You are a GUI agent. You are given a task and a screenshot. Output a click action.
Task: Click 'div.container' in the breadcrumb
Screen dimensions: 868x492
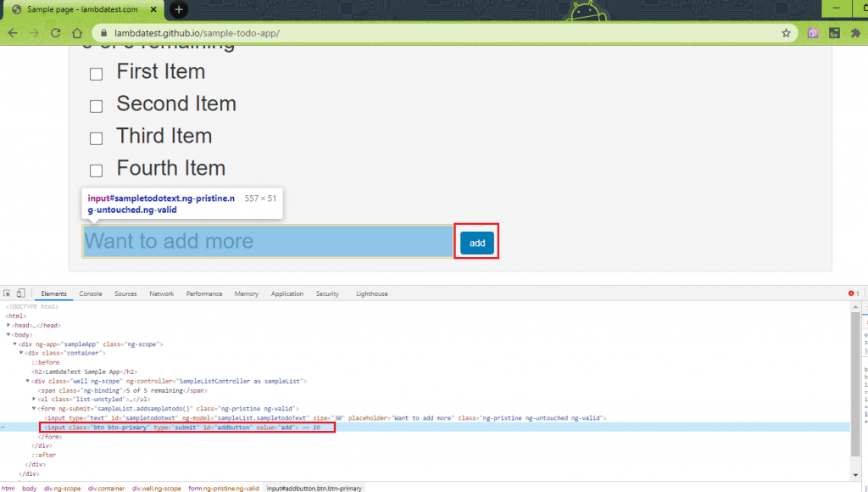[106, 488]
